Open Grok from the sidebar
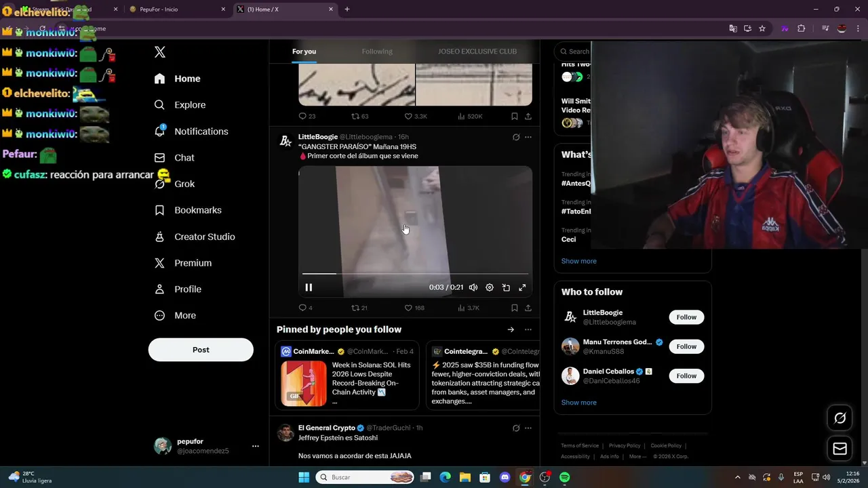868x488 pixels. [x=174, y=184]
